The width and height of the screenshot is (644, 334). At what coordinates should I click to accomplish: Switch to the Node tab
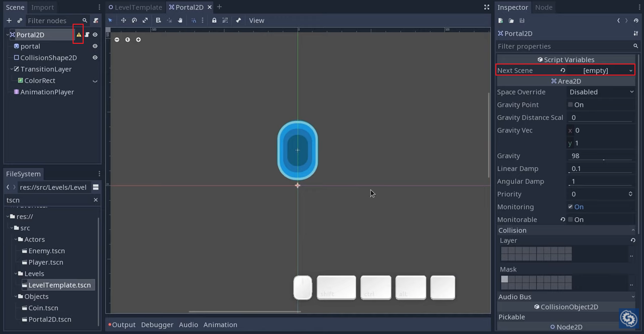(x=544, y=7)
